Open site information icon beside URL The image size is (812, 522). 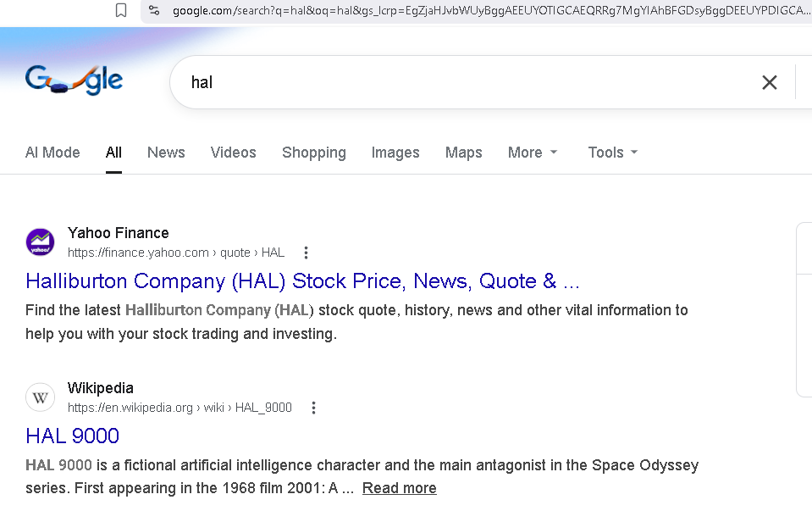pos(153,10)
